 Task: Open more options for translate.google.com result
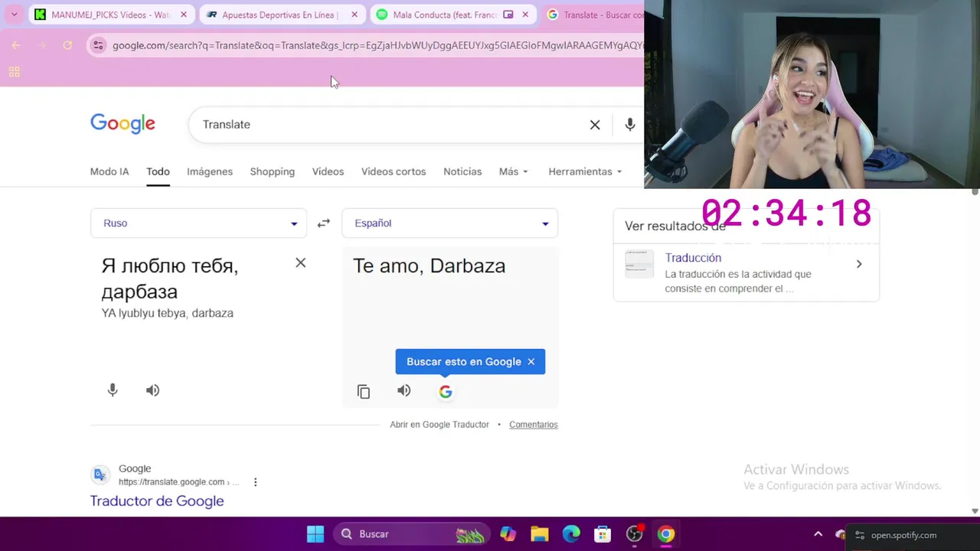pyautogui.click(x=255, y=482)
